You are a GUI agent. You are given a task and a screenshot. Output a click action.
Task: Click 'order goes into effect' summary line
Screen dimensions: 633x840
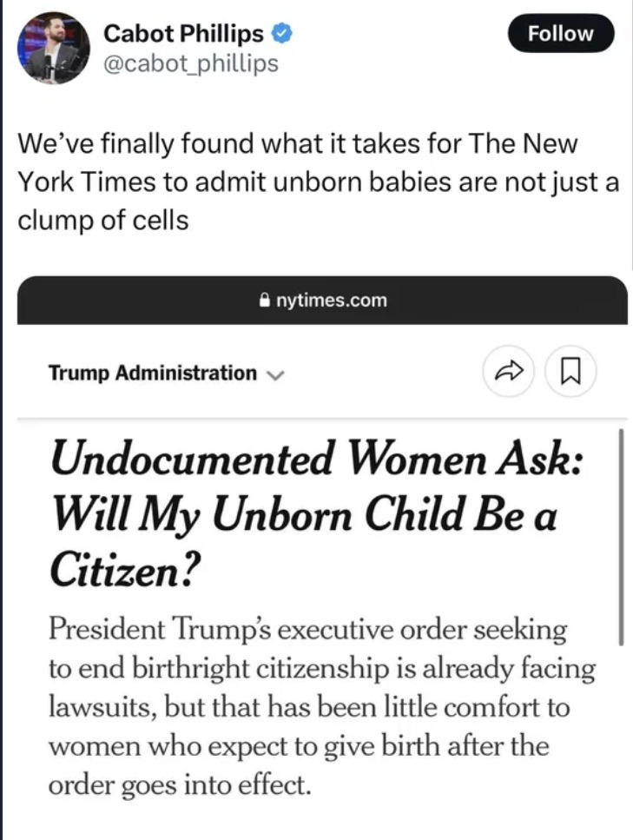pos(180,784)
